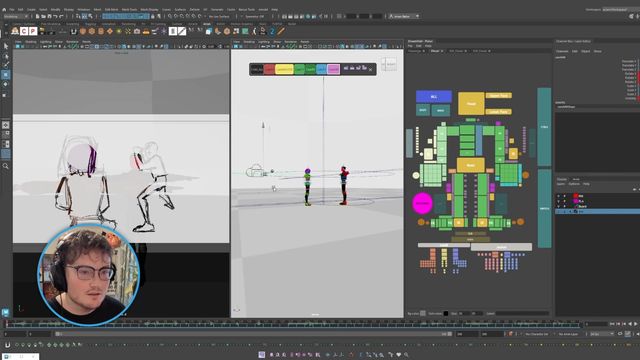Toggle visibility 'V' of red display layer
The height and width of the screenshot is (360, 640).
(x=558, y=196)
